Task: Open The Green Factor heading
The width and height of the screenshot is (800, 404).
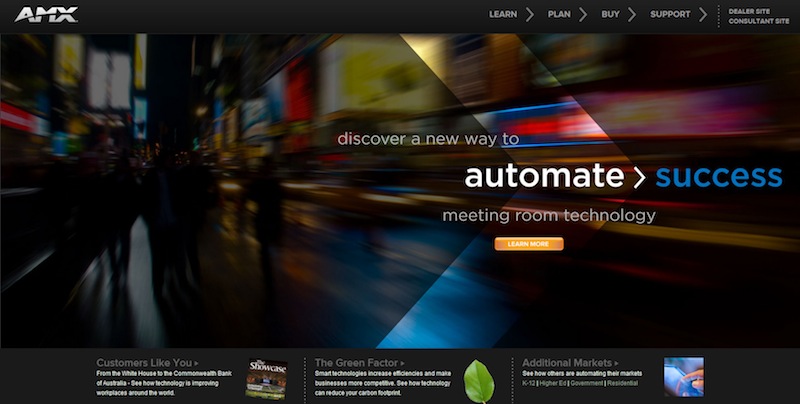Action: 359,363
